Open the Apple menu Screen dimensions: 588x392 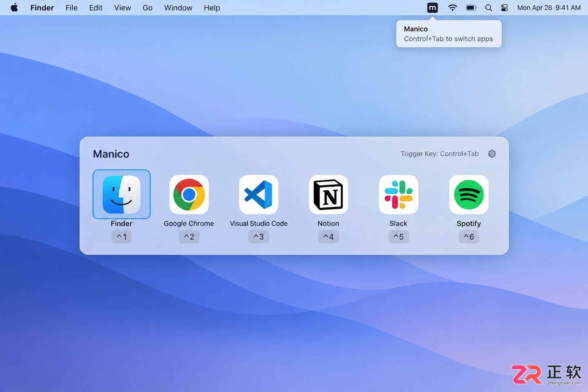coord(14,7)
